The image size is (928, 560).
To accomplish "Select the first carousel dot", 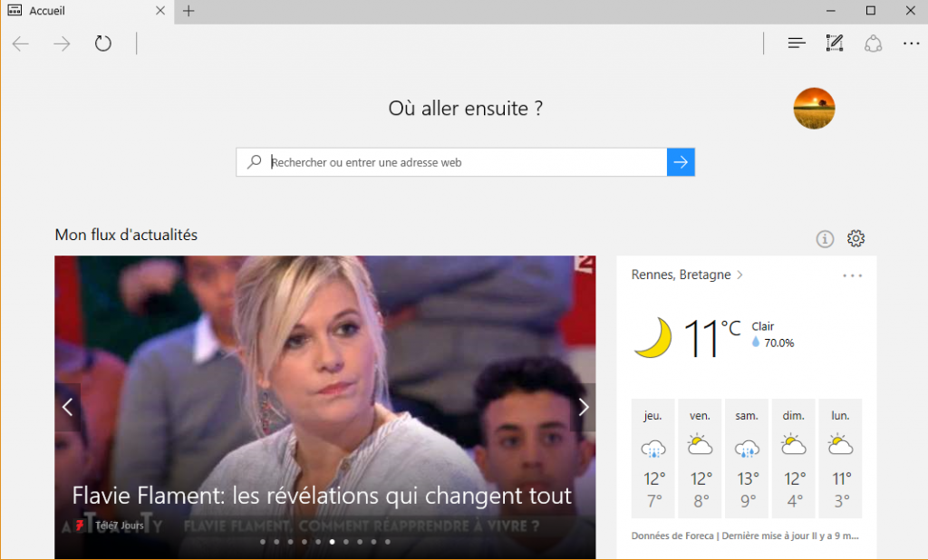I will coord(263,542).
